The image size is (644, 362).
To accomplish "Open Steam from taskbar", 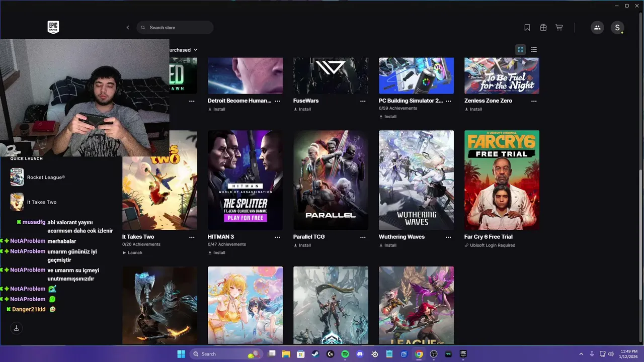I will pos(315,354).
